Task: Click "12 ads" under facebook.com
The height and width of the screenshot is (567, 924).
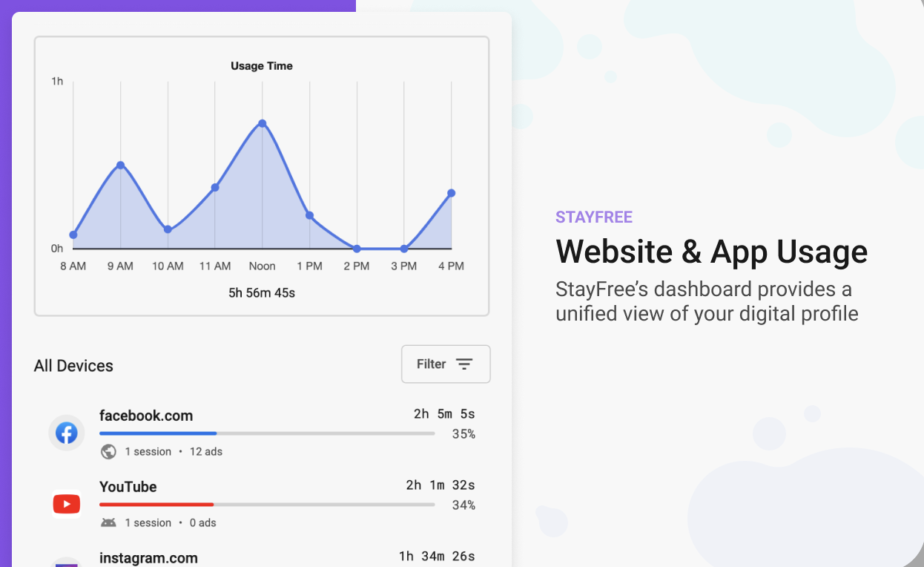Action: click(x=206, y=451)
